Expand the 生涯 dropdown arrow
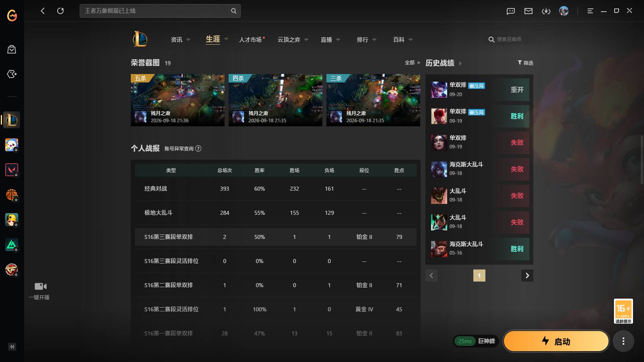This screenshot has width=644, height=362. (226, 39)
